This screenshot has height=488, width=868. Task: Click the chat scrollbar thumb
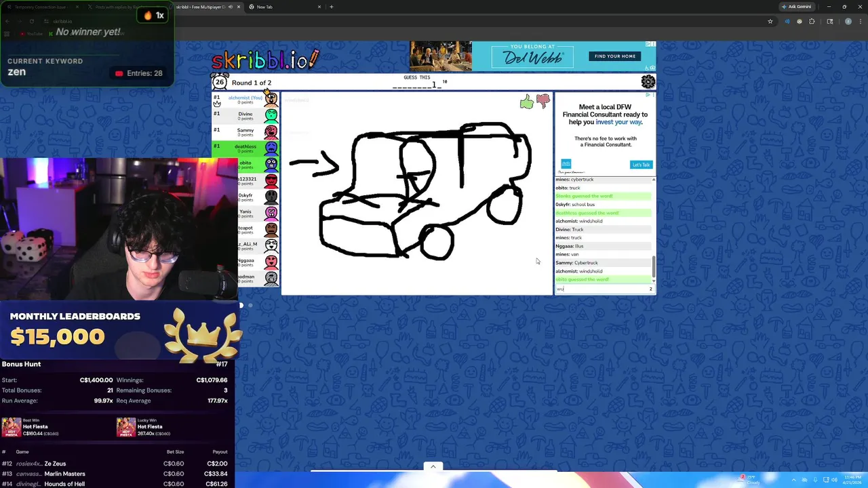coord(654,268)
